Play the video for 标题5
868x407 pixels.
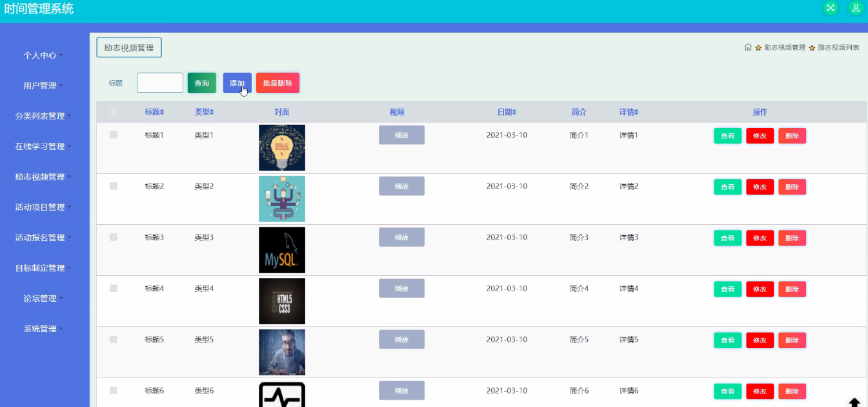click(x=401, y=339)
